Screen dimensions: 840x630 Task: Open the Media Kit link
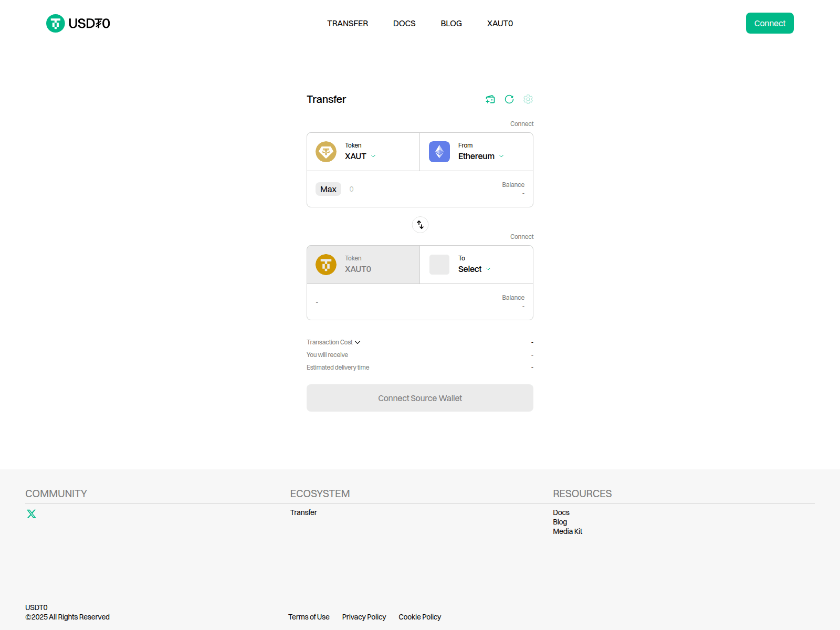coord(568,531)
